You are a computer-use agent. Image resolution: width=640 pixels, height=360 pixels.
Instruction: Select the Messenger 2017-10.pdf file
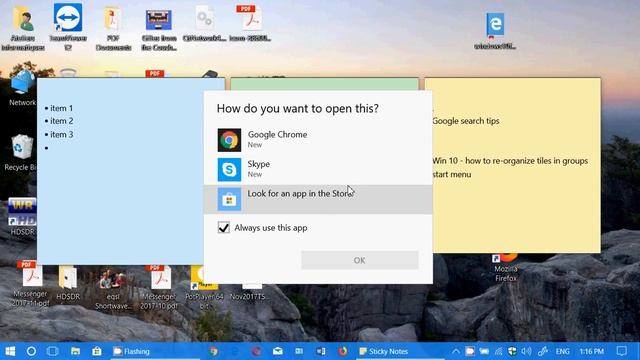(160, 287)
